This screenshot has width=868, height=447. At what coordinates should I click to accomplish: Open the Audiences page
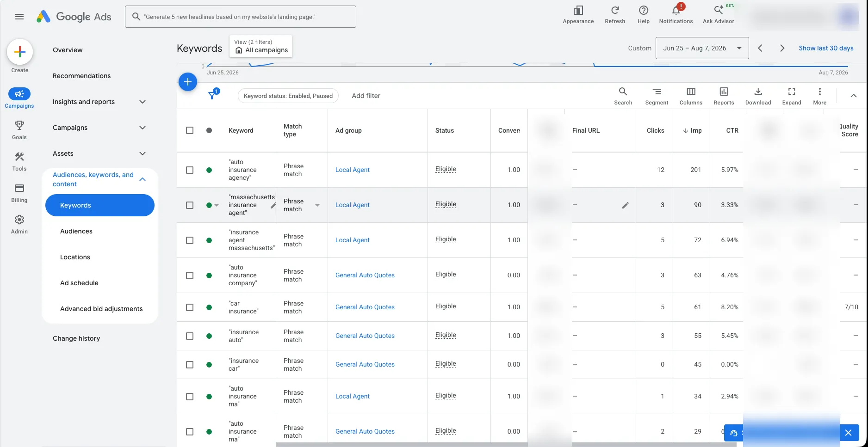(x=76, y=231)
